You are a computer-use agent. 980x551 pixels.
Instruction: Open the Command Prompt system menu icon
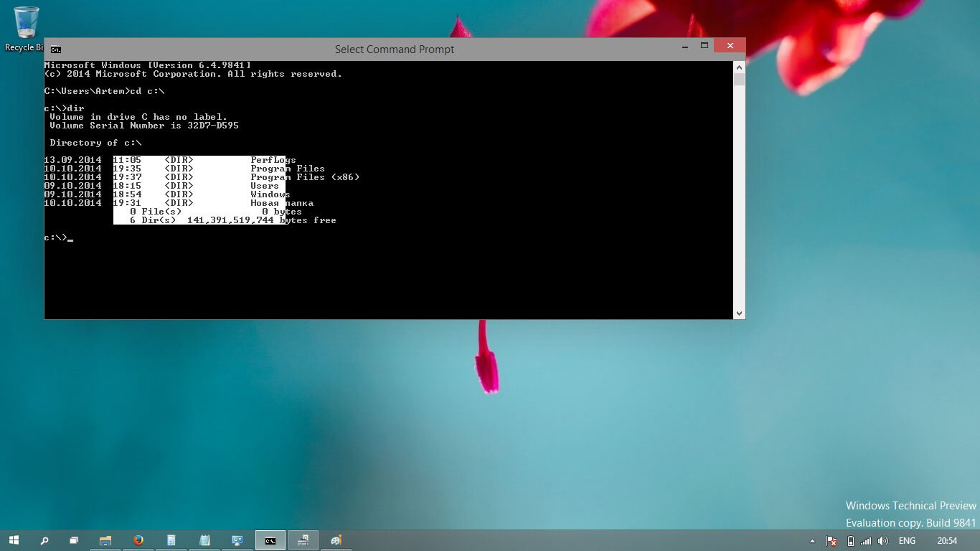coord(56,50)
